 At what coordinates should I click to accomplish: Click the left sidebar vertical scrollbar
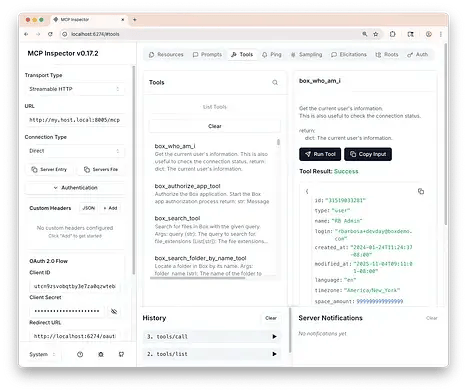tap(134, 170)
